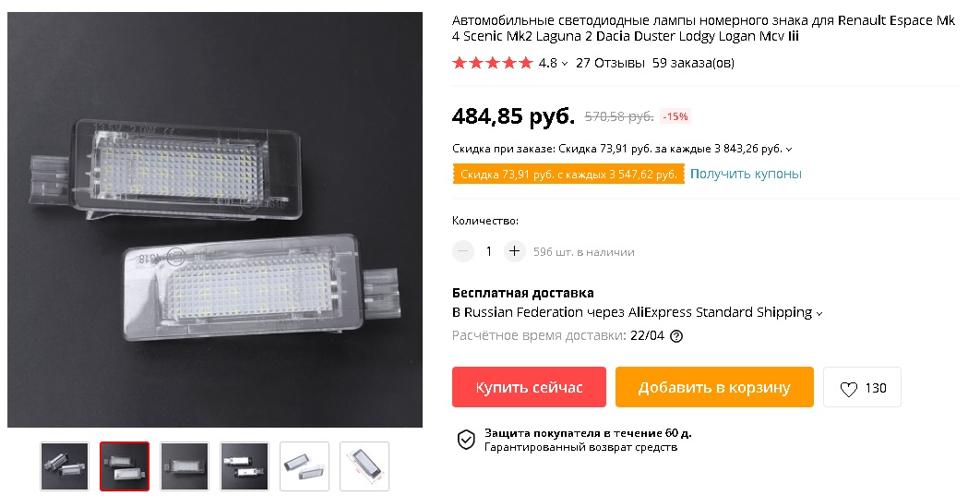Open the 27 Отзывы reviews link
This screenshot has width=980, height=496.
(x=610, y=63)
